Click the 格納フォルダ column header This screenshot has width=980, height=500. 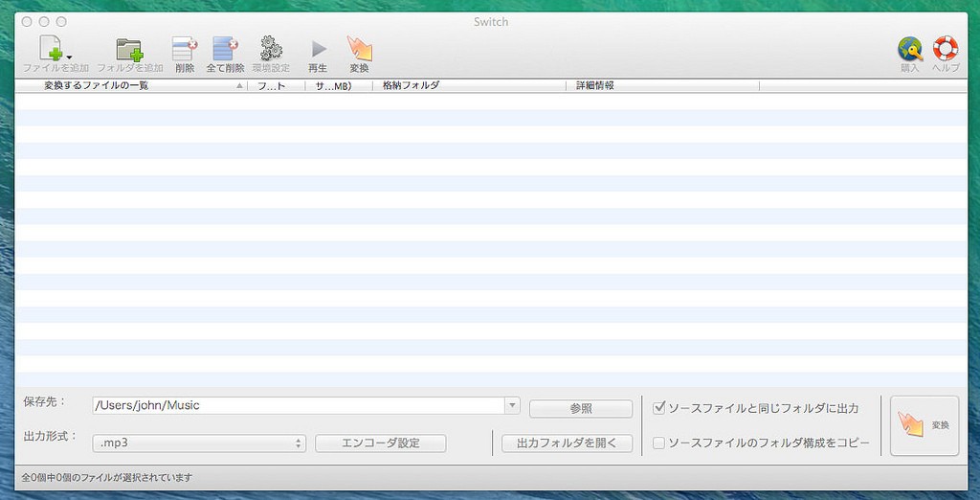[469, 86]
